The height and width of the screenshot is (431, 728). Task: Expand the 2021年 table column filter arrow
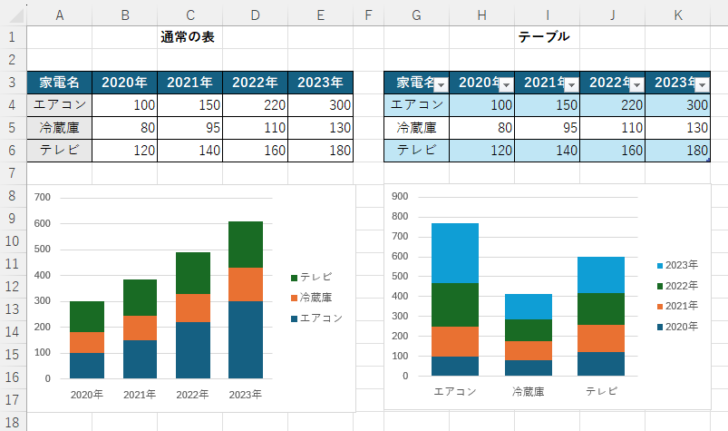coord(570,85)
